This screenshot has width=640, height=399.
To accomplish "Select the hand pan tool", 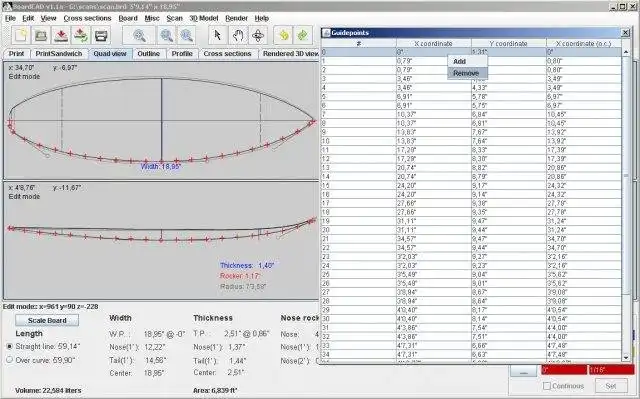I will (238, 35).
